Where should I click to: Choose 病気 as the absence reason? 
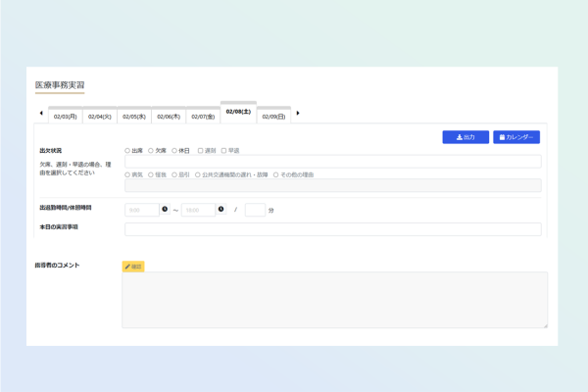point(127,175)
